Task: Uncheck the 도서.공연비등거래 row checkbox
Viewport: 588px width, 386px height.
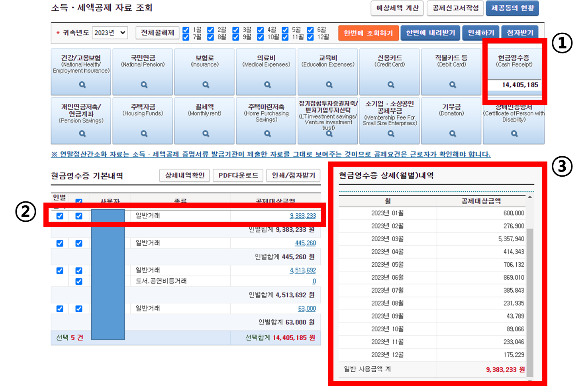Action: click(x=78, y=281)
